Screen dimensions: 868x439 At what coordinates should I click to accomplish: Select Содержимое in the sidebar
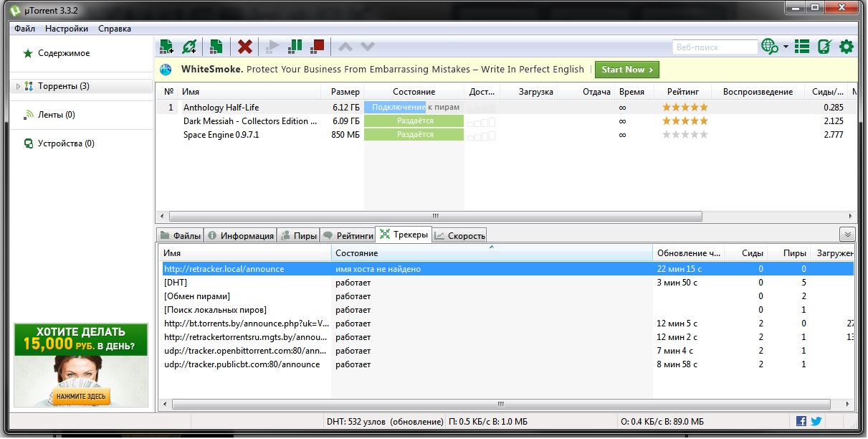pos(64,53)
